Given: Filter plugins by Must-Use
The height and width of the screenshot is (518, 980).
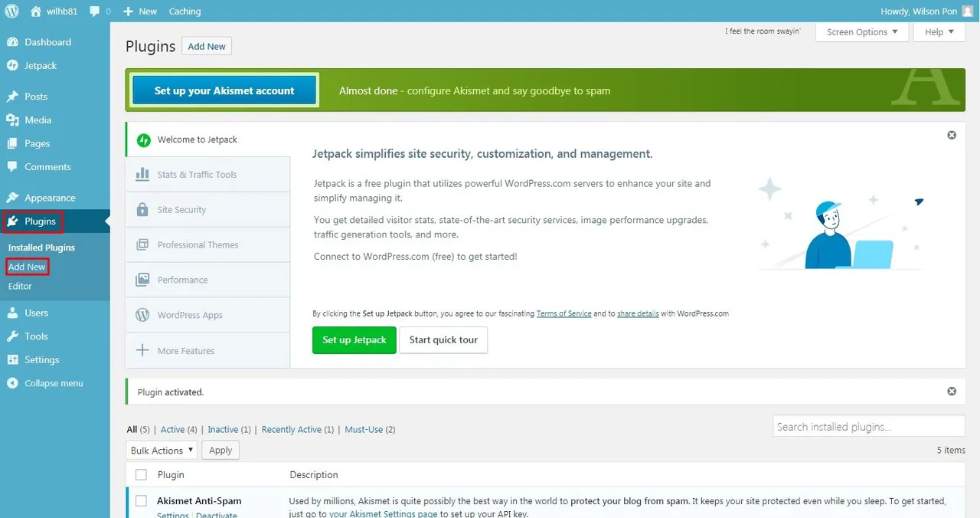Looking at the screenshot, I should click(x=364, y=430).
